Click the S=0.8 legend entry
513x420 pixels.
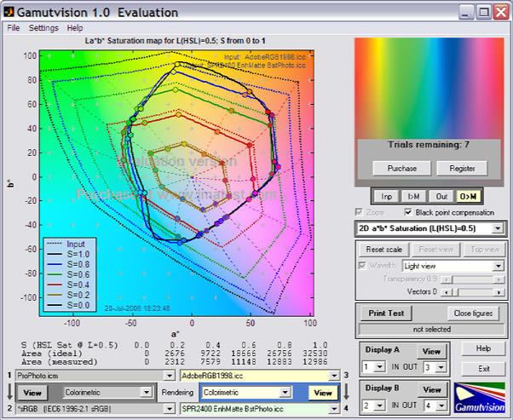click(x=68, y=264)
